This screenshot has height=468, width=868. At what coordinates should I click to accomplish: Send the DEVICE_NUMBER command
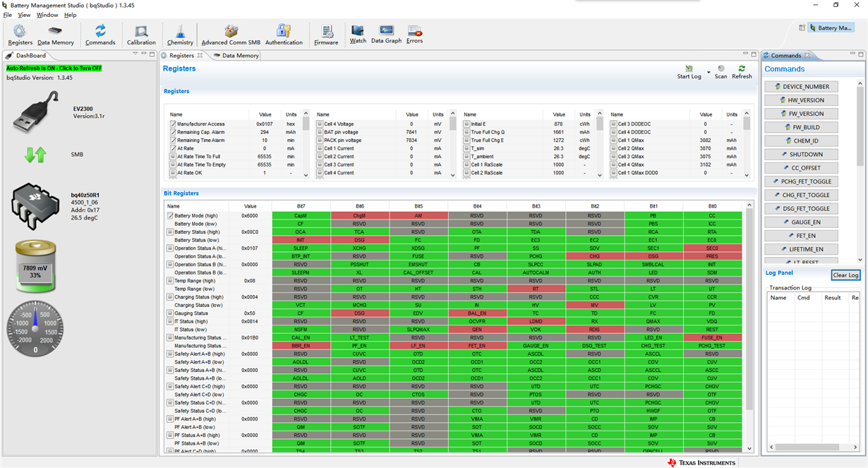pyautogui.click(x=802, y=86)
